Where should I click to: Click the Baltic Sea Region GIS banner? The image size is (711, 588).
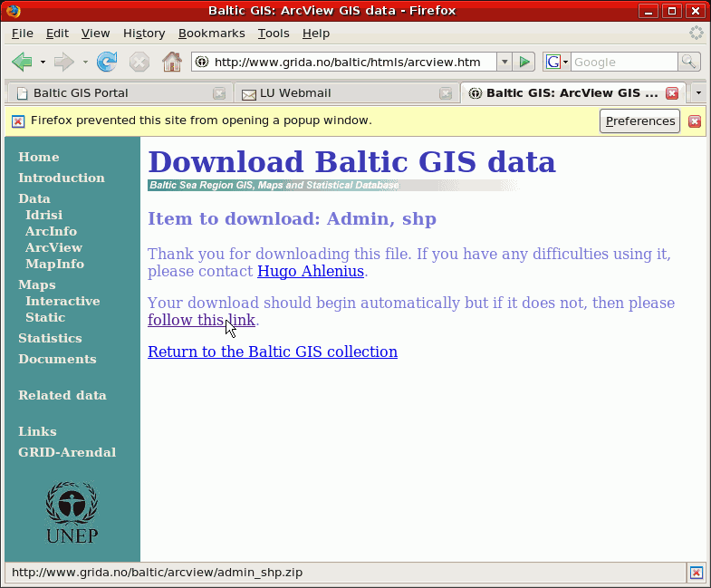(x=333, y=185)
